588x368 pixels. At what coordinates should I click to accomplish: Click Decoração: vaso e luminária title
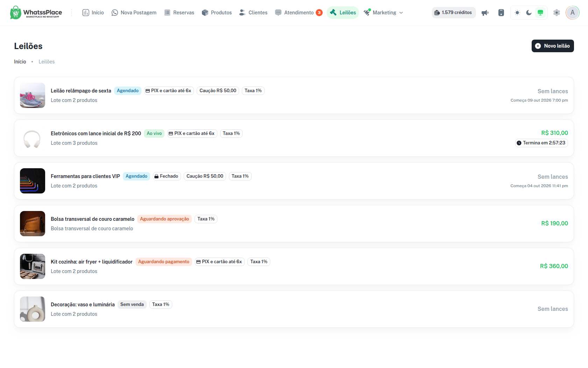(x=83, y=305)
